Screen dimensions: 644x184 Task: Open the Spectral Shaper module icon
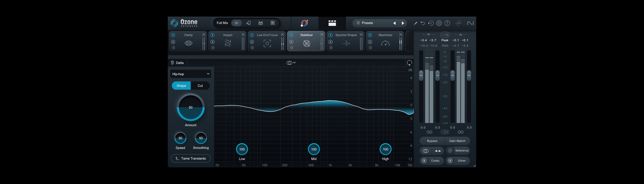pos(346,44)
